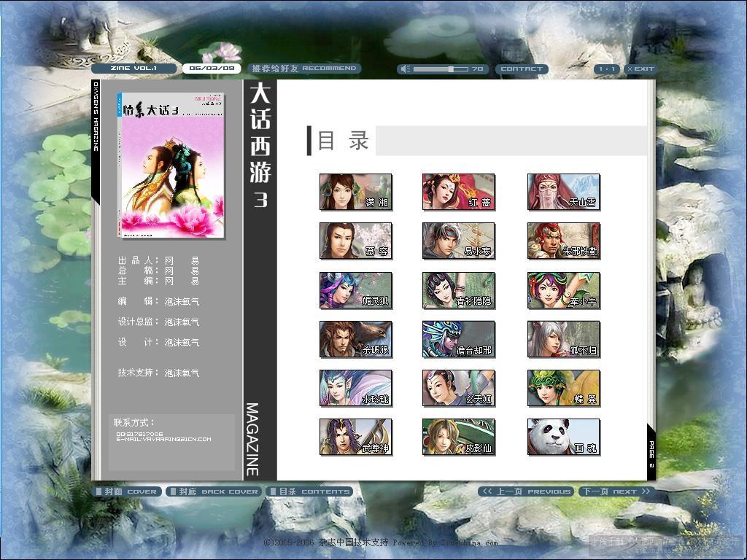
Task: Open the 澹台却邪 character thumbnail
Action: (459, 339)
